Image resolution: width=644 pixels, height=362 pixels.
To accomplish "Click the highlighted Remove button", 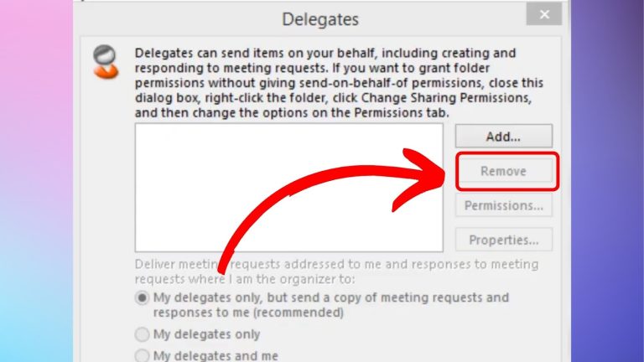I will coord(503,171).
